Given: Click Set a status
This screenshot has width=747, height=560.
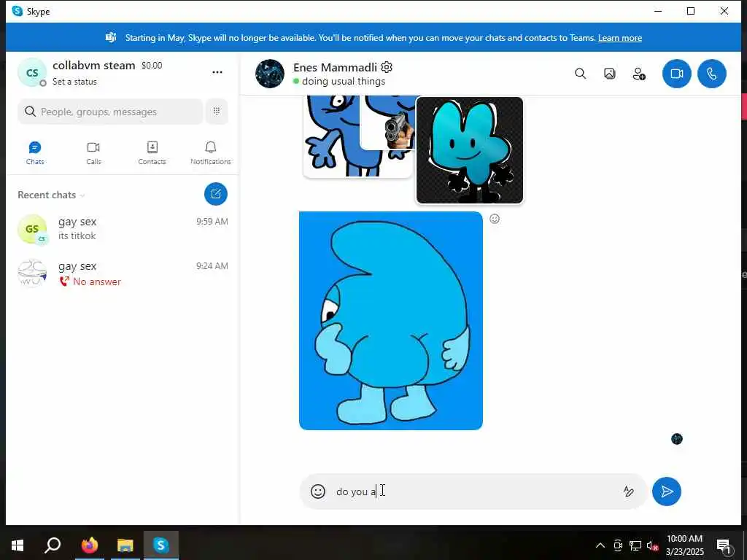Looking at the screenshot, I should click(74, 82).
